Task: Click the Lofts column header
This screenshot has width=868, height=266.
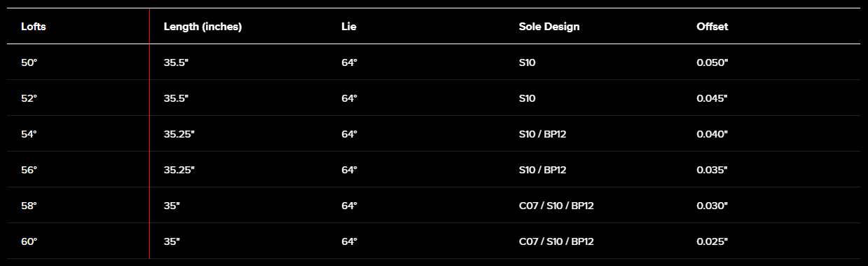Action: [34, 27]
